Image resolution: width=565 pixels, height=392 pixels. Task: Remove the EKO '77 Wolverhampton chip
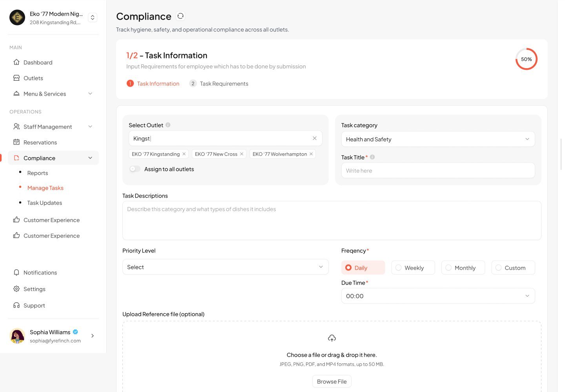pyautogui.click(x=311, y=154)
